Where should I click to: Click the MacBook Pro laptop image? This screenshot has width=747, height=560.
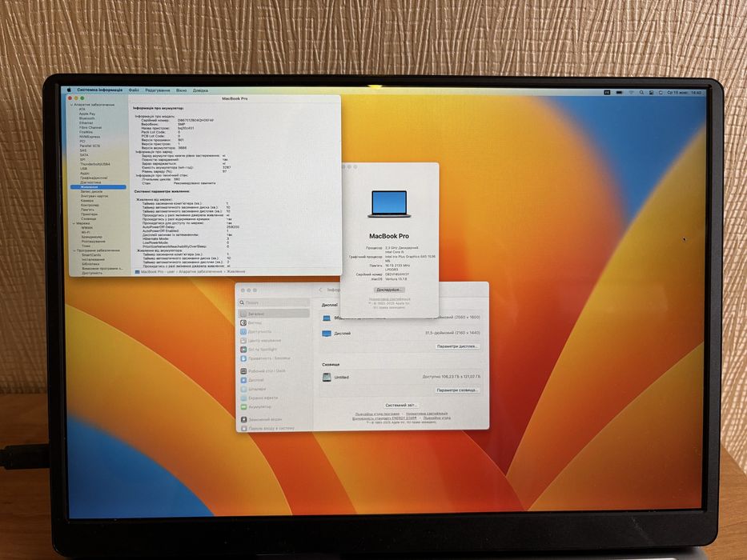click(389, 204)
